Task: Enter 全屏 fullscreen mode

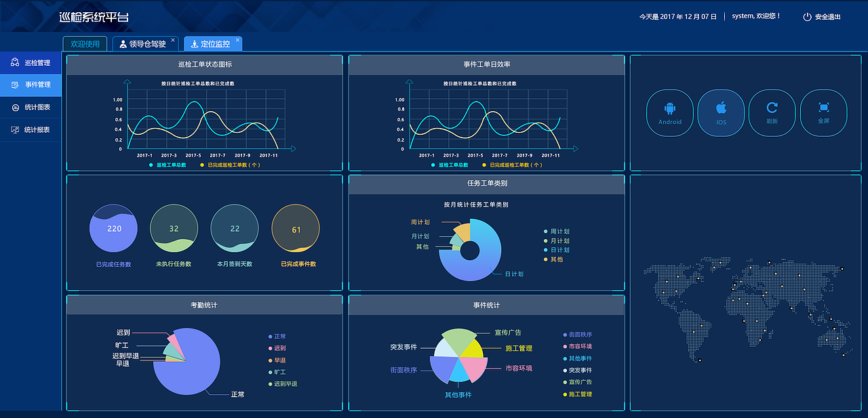Action: point(824,113)
